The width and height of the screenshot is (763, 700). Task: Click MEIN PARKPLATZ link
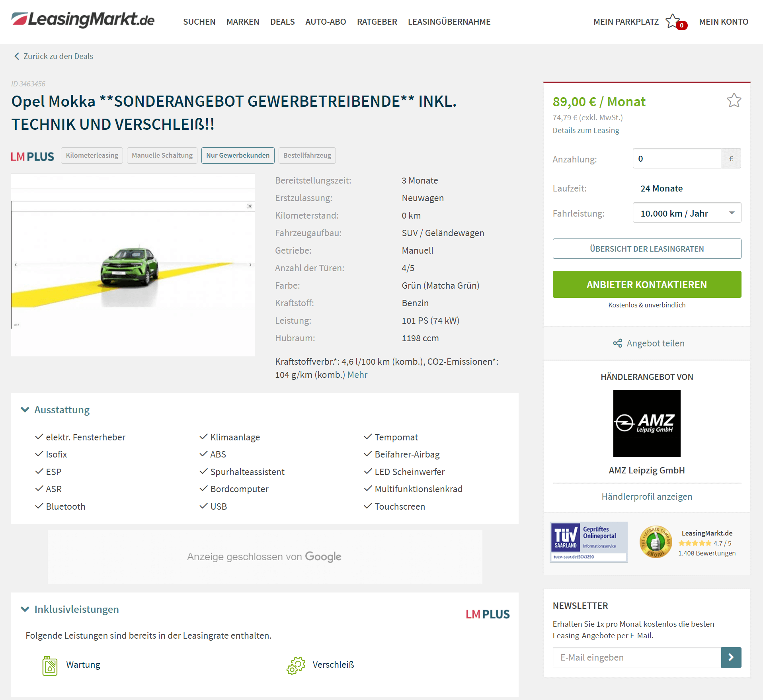[x=626, y=22]
